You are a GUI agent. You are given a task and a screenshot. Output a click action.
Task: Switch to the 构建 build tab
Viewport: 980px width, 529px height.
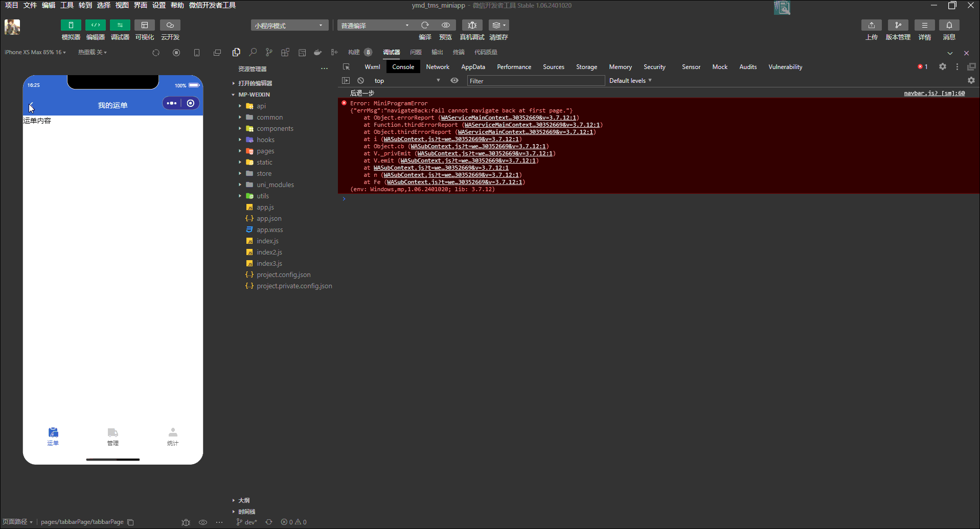(x=354, y=52)
